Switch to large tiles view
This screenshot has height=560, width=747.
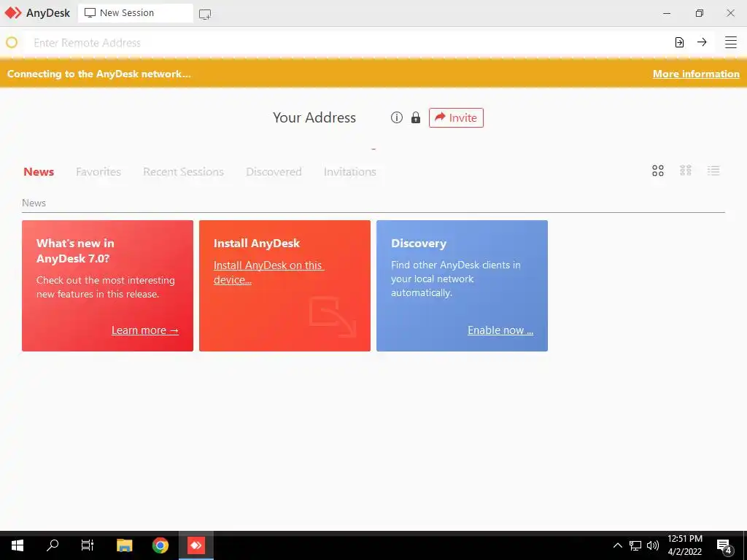click(657, 171)
